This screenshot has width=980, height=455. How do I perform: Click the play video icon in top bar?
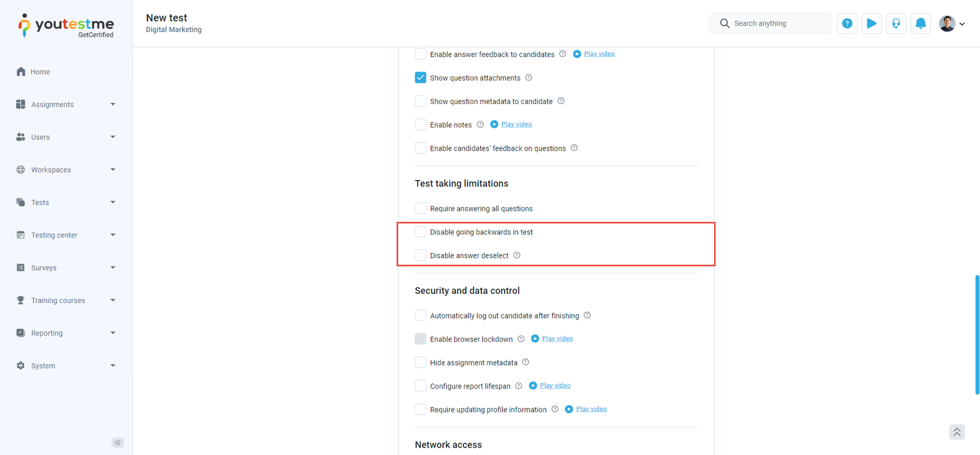(x=872, y=23)
